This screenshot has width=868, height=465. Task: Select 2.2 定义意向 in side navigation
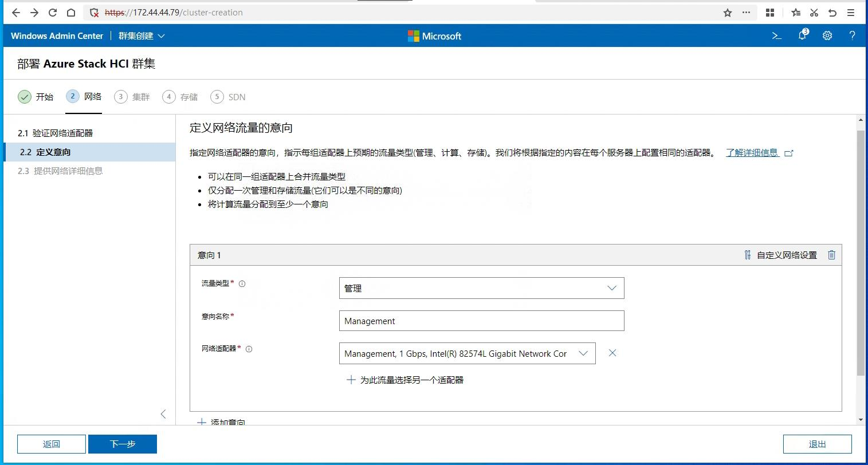(89, 152)
